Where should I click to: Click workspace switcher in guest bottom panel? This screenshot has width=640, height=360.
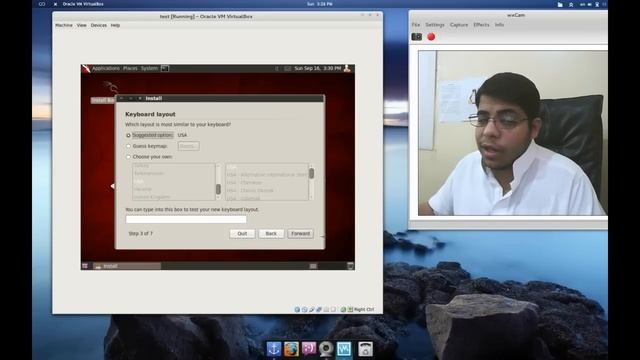(313, 266)
